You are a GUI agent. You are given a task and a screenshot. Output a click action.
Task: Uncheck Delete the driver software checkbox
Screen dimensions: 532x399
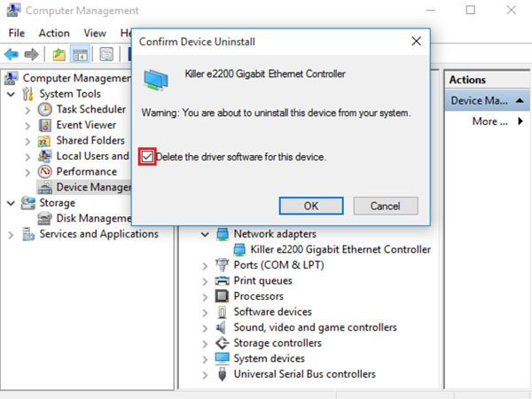[x=146, y=157]
